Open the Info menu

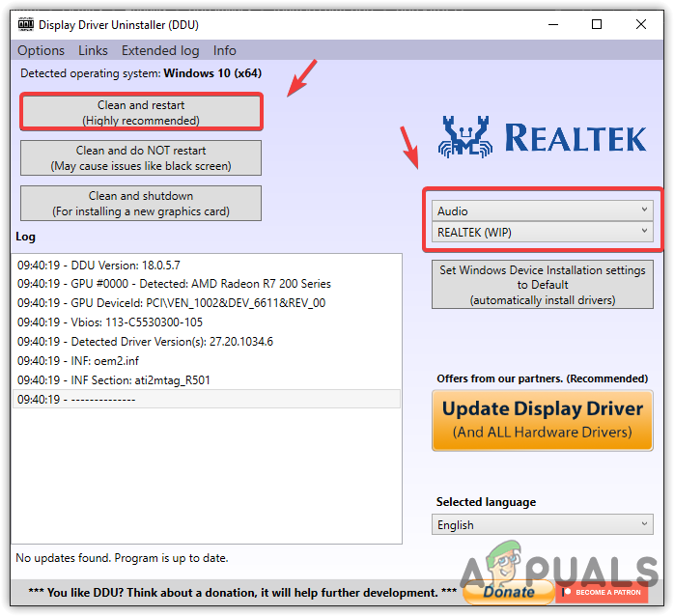click(x=224, y=51)
